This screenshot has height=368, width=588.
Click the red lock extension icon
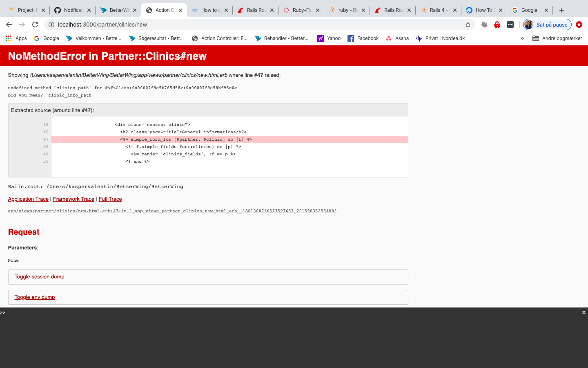497,25
